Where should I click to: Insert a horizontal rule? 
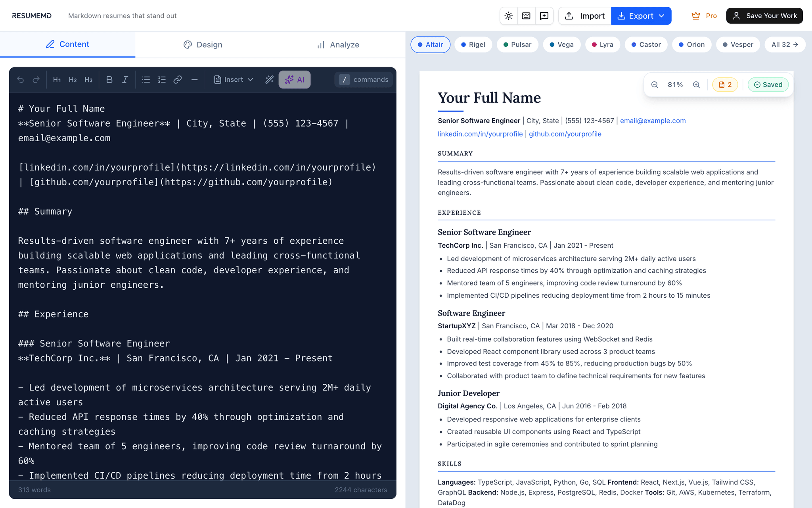[x=194, y=80]
